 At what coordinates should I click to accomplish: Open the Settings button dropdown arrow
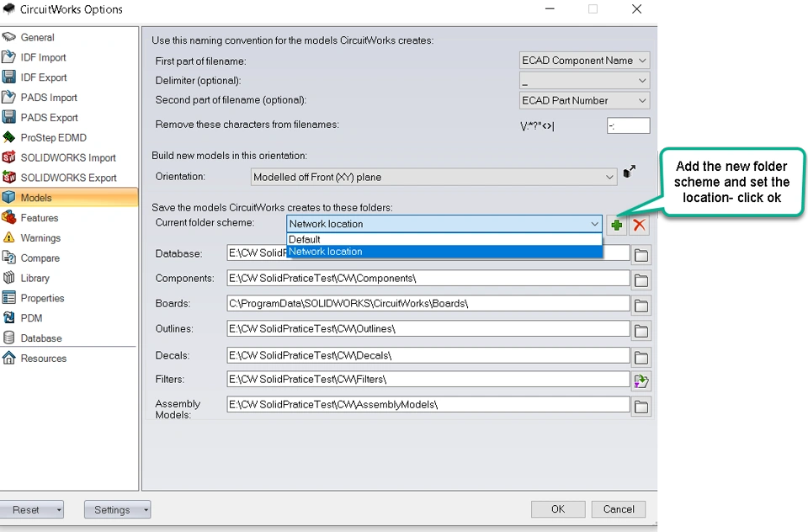(146, 510)
